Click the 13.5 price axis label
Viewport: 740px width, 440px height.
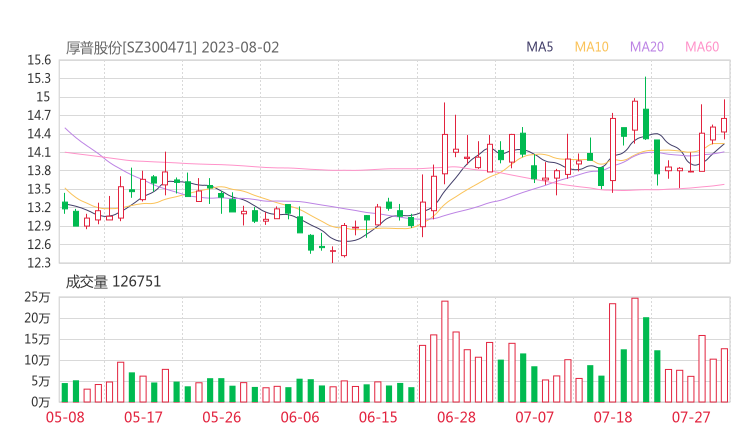[x=39, y=189]
